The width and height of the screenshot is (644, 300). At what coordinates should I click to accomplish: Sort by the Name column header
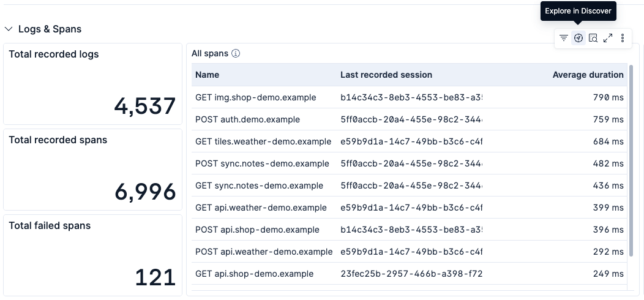click(207, 75)
